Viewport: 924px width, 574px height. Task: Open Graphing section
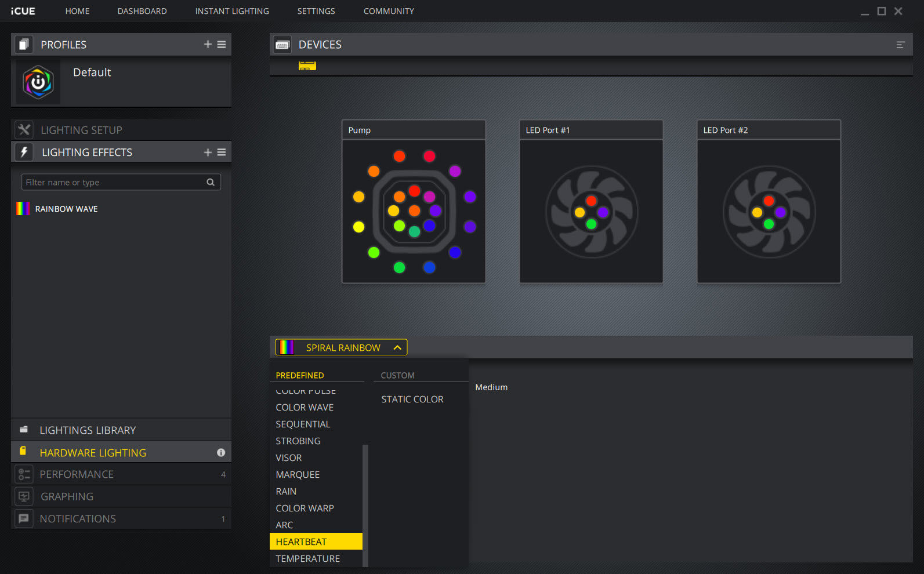click(x=121, y=496)
